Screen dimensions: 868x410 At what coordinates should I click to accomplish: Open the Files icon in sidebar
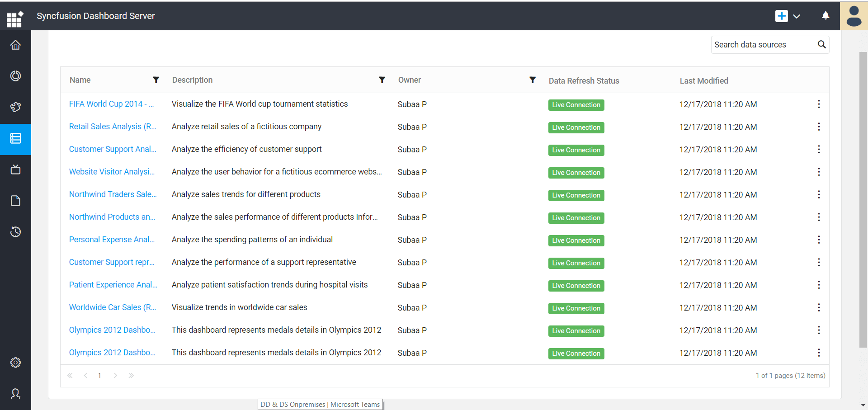coord(15,201)
